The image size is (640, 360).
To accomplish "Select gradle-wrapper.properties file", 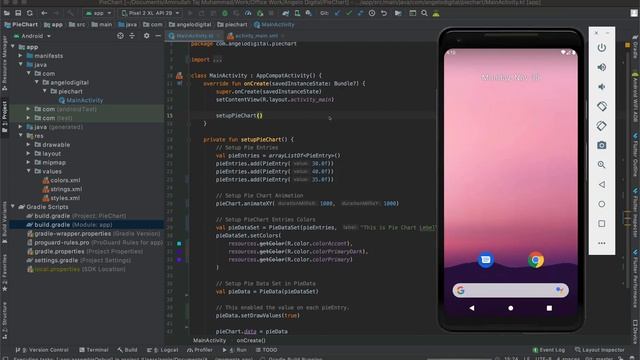I will tap(93, 233).
